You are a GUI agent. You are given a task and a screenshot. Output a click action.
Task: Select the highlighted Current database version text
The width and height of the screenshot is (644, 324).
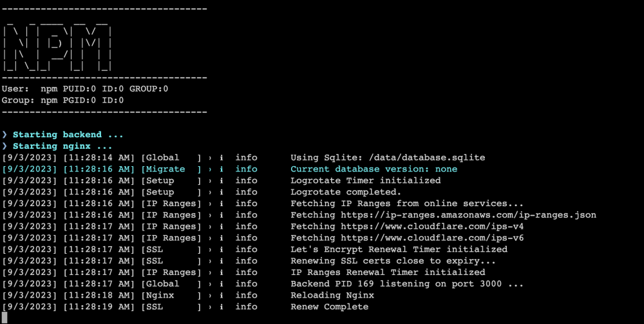pyautogui.click(x=374, y=169)
